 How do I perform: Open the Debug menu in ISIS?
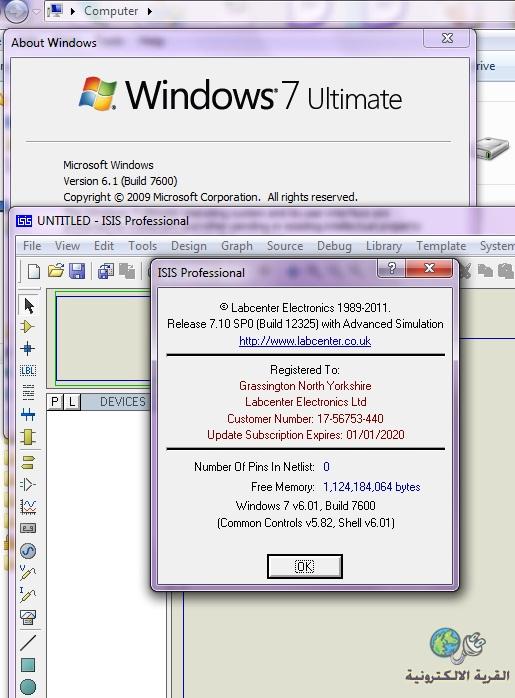tap(334, 246)
